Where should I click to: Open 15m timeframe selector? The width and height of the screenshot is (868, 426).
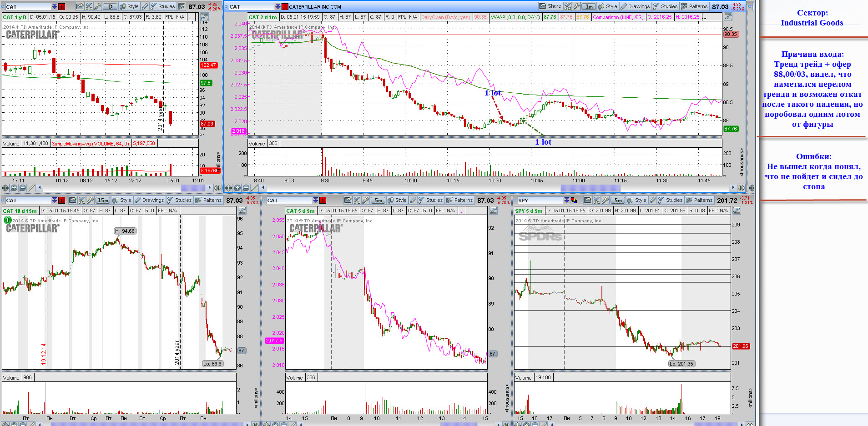tap(103, 200)
